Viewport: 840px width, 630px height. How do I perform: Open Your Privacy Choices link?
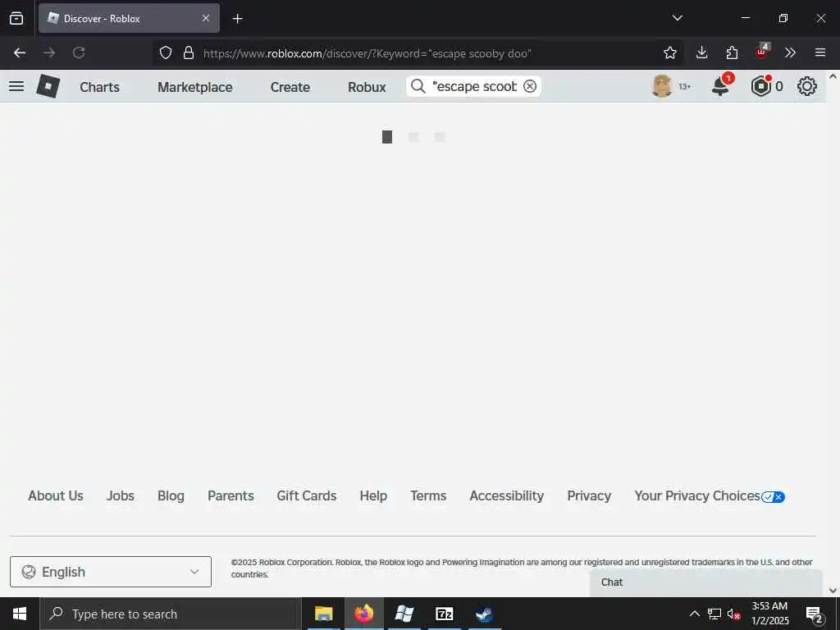(x=710, y=496)
